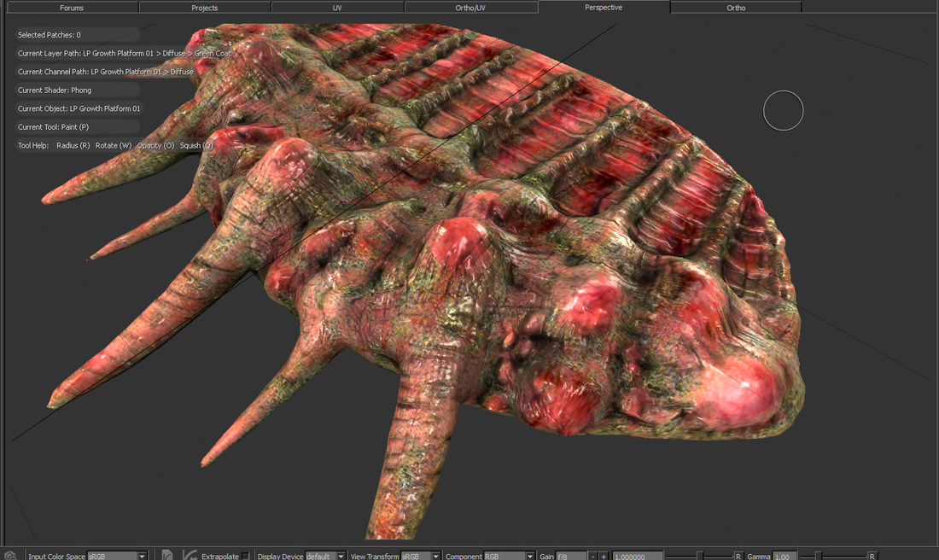This screenshot has height=560, width=939.
Task: Click the Gain slider handle
Action: click(x=700, y=557)
